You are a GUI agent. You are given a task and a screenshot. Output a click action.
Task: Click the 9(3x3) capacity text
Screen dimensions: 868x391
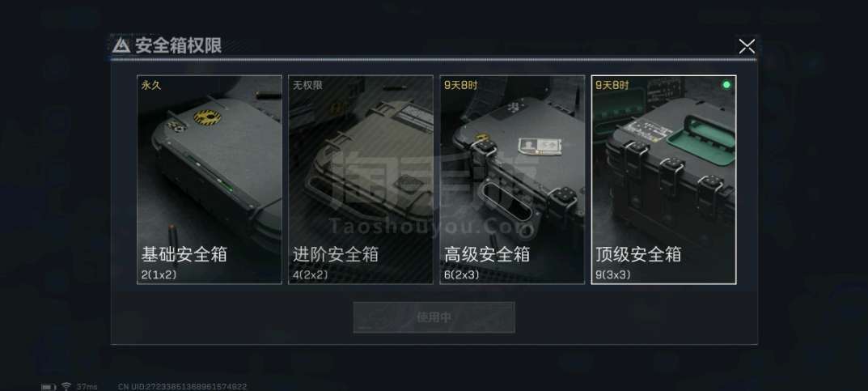click(613, 274)
